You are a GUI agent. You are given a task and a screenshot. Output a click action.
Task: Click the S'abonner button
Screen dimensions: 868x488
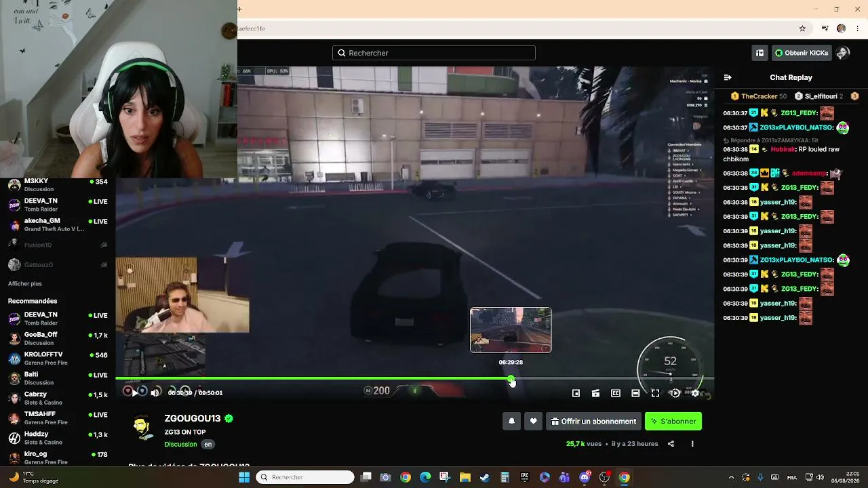coord(673,422)
